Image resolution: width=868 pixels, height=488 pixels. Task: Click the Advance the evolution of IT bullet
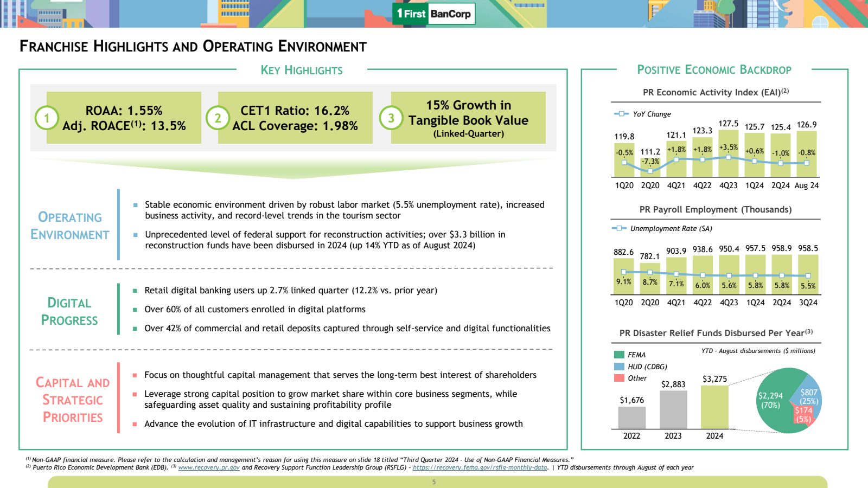pyautogui.click(x=334, y=423)
